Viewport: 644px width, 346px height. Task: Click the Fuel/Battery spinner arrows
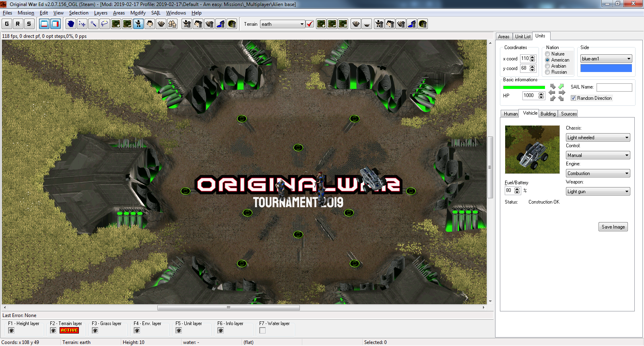(x=517, y=191)
